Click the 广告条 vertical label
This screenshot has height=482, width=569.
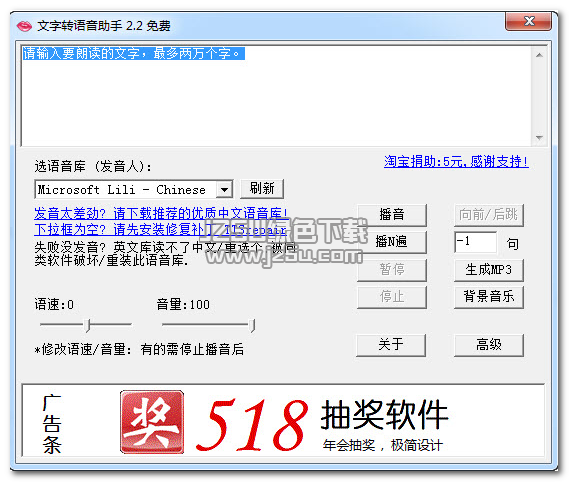52,424
